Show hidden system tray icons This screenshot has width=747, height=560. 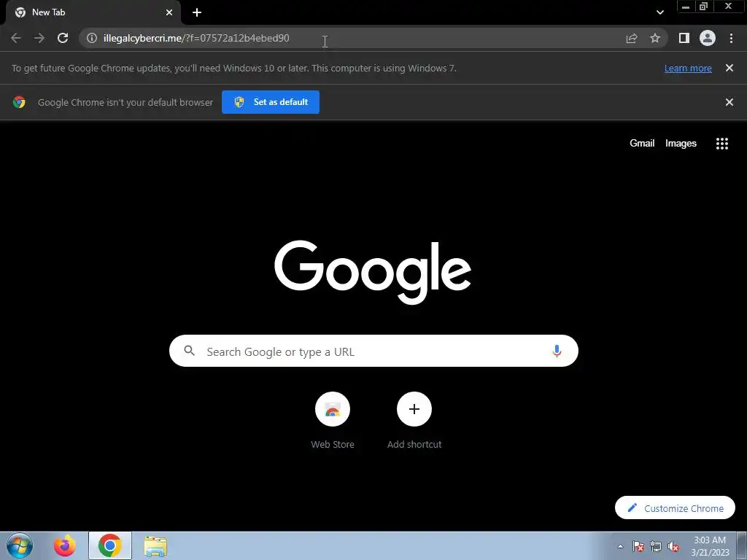pyautogui.click(x=620, y=546)
